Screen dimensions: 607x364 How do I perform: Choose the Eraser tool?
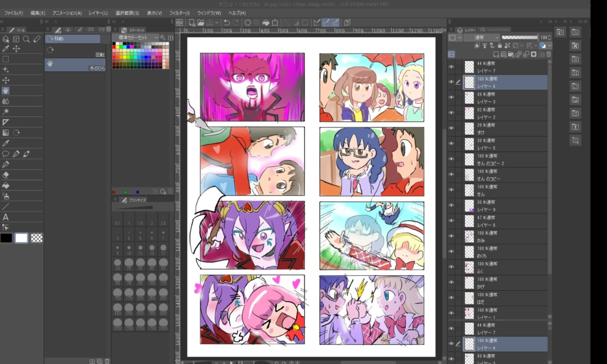6,175
